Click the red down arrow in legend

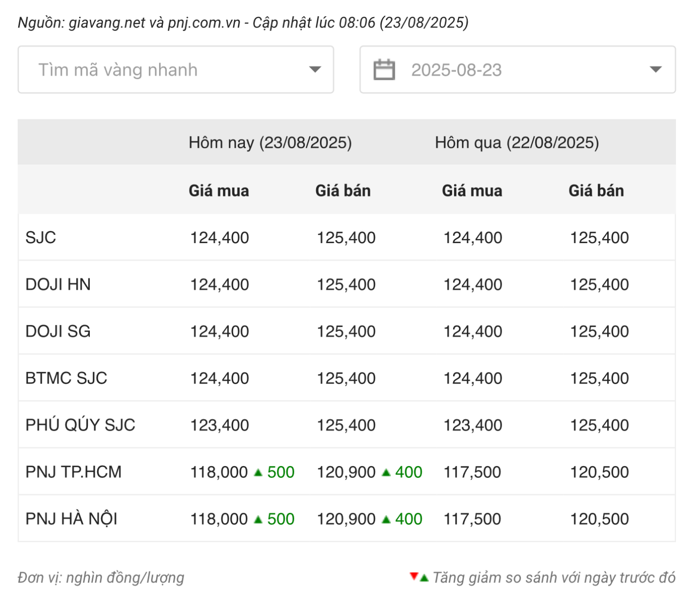(414, 576)
